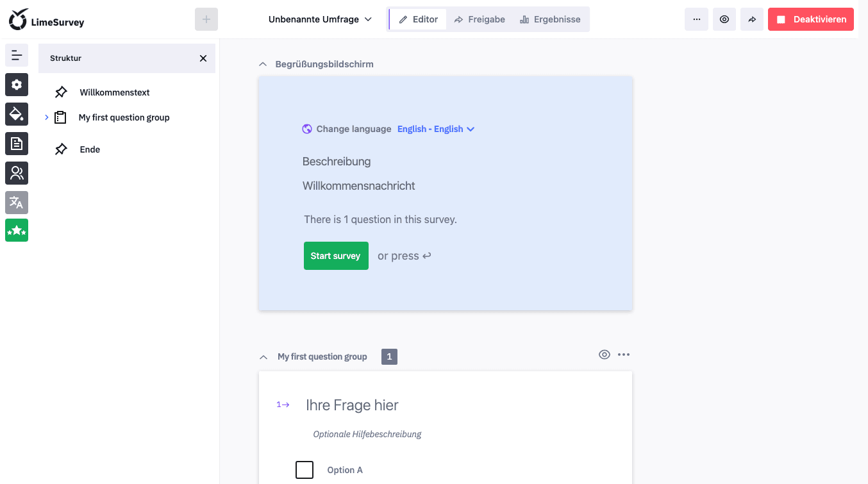Screen dimensions: 868x484
Task: Toggle the eye visibility of question group
Action: [x=605, y=355]
